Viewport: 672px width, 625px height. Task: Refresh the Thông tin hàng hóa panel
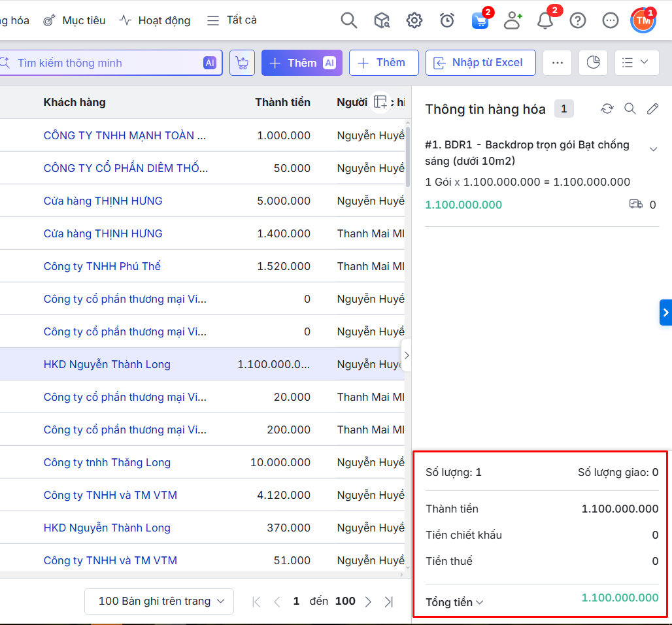(607, 109)
